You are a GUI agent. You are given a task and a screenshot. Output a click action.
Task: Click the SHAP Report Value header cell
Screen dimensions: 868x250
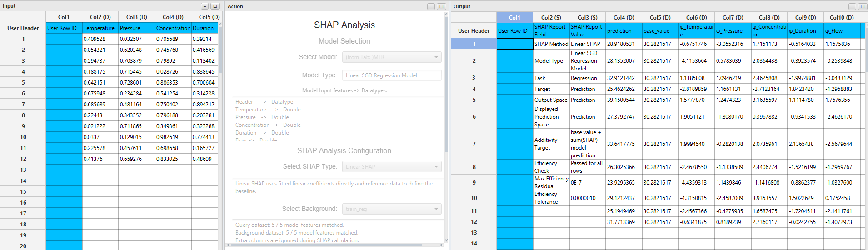[588, 30]
